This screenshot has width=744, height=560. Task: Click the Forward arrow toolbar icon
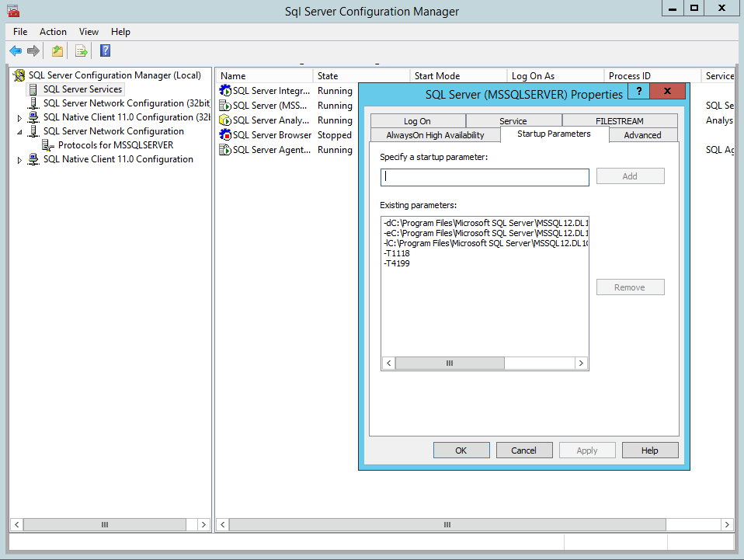click(x=33, y=50)
